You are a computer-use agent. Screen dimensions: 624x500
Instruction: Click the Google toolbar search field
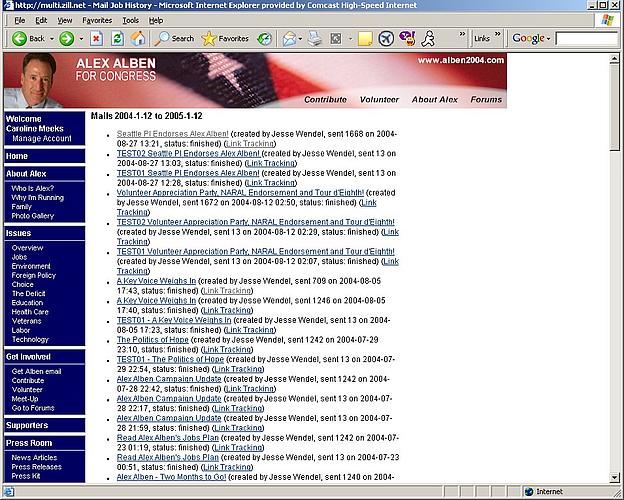pyautogui.click(x=586, y=39)
